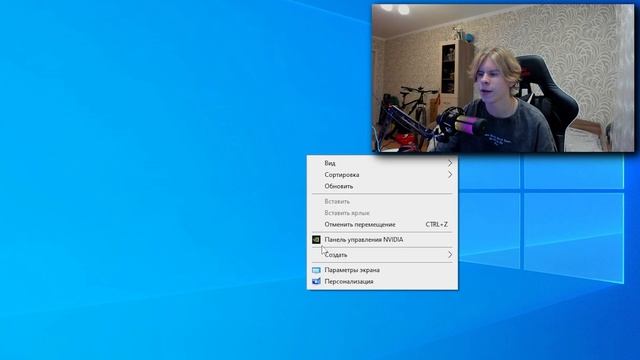Image resolution: width=640 pixels, height=360 pixels.
Task: Choose Обновить in the context menu
Action: click(382, 186)
